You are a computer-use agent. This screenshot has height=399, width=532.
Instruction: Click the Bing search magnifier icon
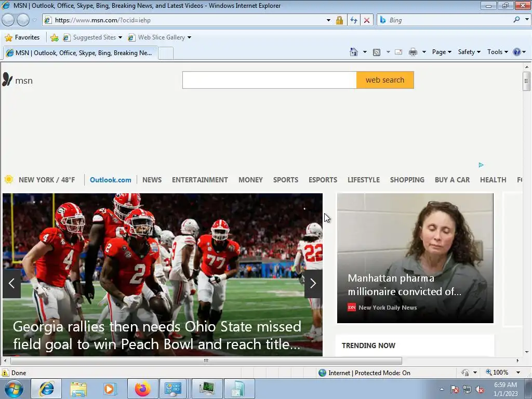(516, 20)
